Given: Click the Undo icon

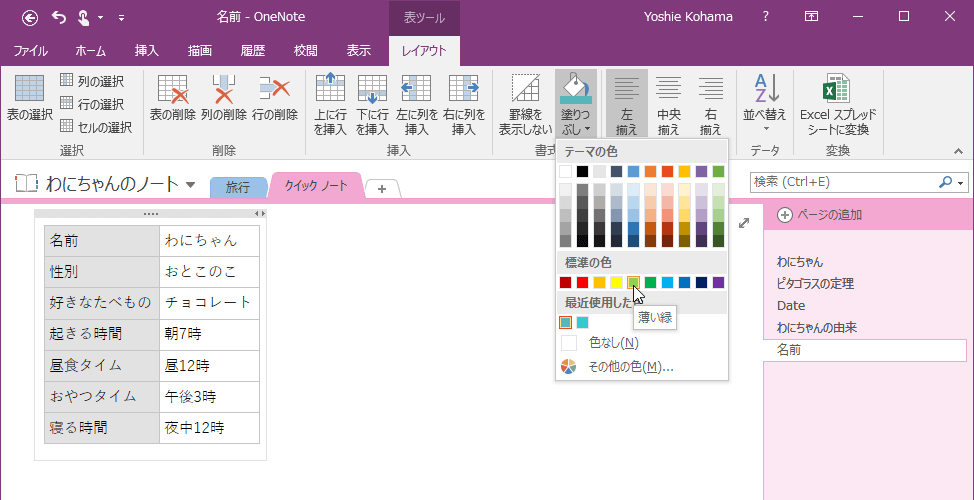Looking at the screenshot, I should click(x=59, y=17).
